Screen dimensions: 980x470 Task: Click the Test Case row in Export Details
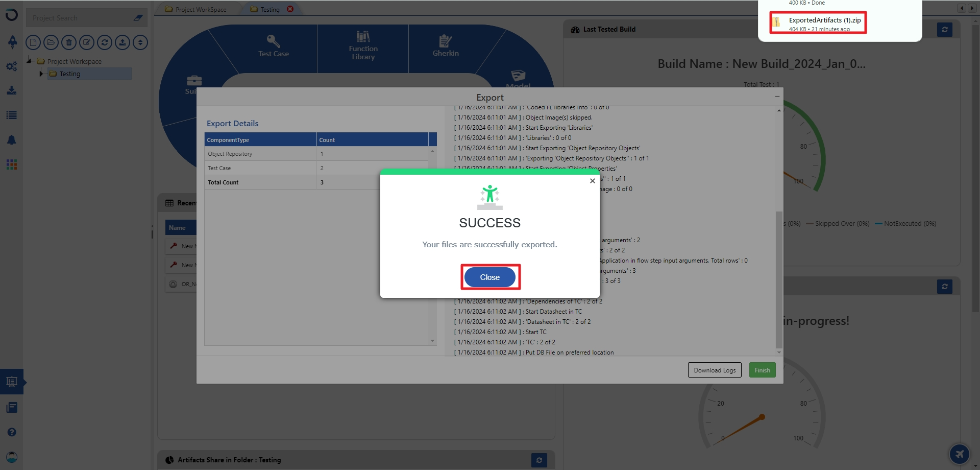click(316, 168)
